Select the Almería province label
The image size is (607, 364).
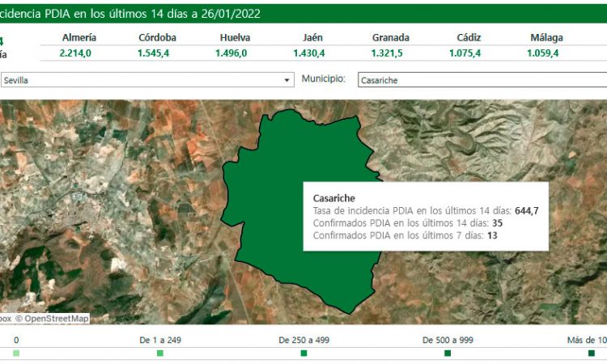point(79,37)
